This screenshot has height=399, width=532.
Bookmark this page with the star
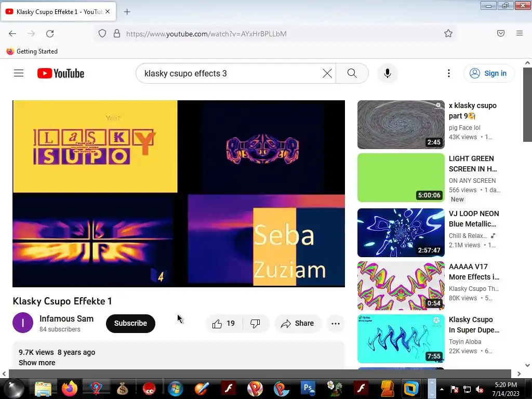tap(448, 34)
